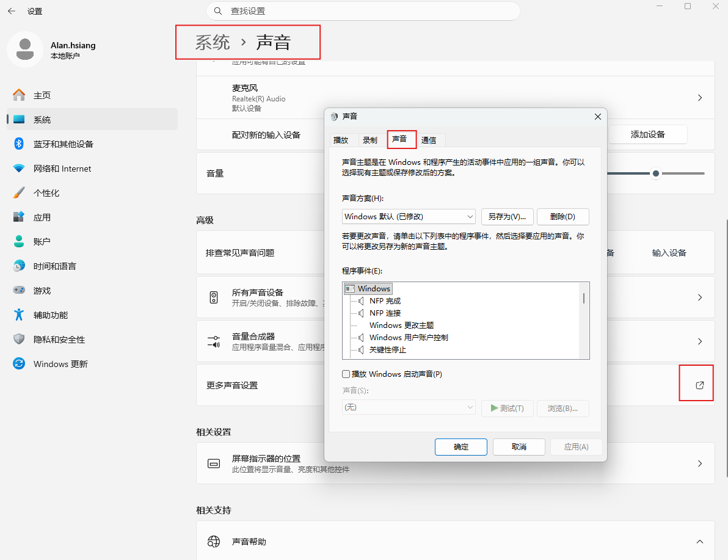Switch to the 播放 tab

(341, 140)
